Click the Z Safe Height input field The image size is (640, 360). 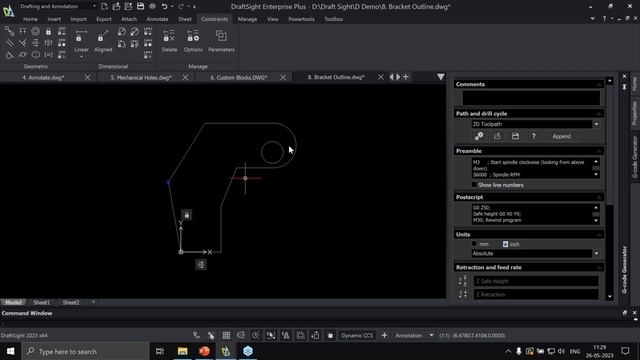click(536, 281)
